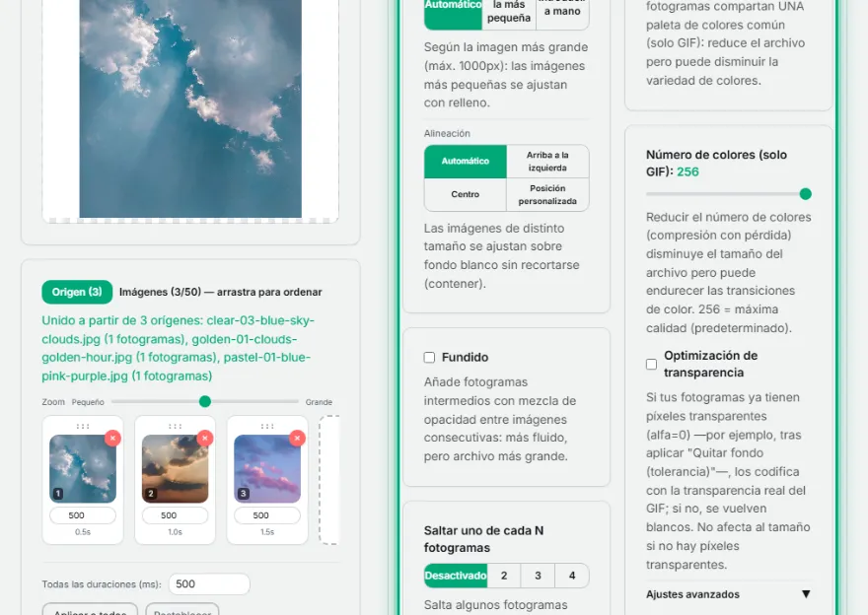Select golden hour frame 2 thumbnail
The image size is (868, 615).
tap(176, 469)
